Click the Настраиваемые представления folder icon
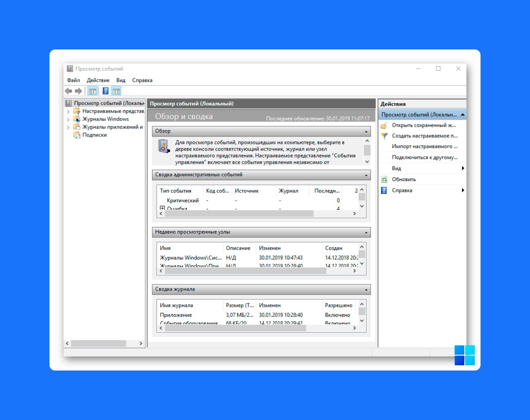 click(77, 111)
